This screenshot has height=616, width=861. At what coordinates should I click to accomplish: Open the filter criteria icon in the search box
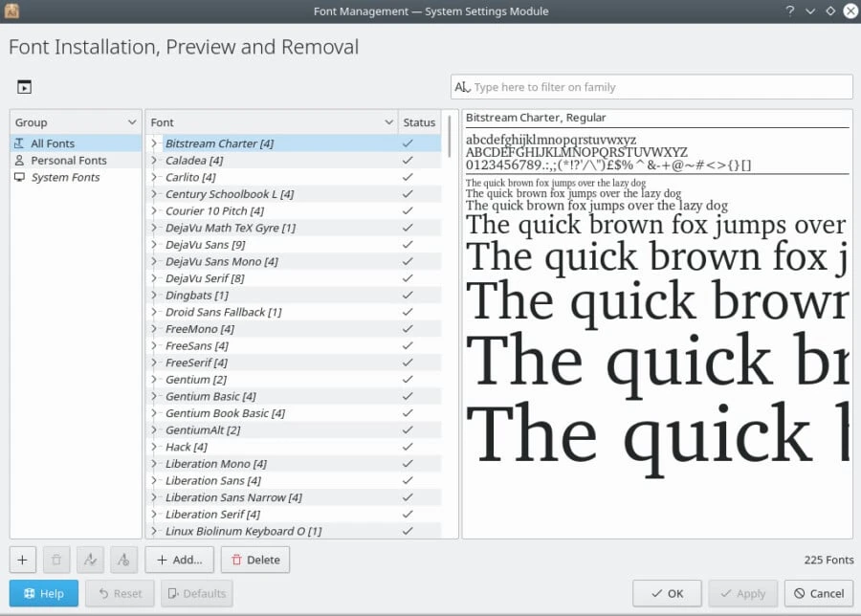[462, 87]
